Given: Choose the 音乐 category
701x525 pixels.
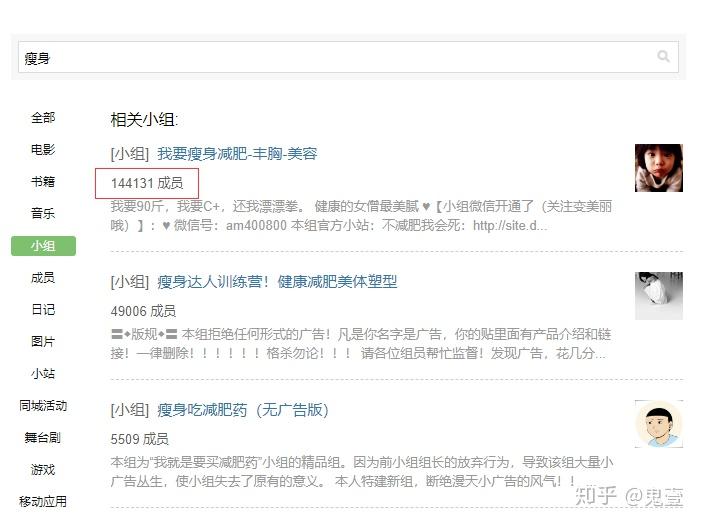Looking at the screenshot, I should [x=43, y=214].
